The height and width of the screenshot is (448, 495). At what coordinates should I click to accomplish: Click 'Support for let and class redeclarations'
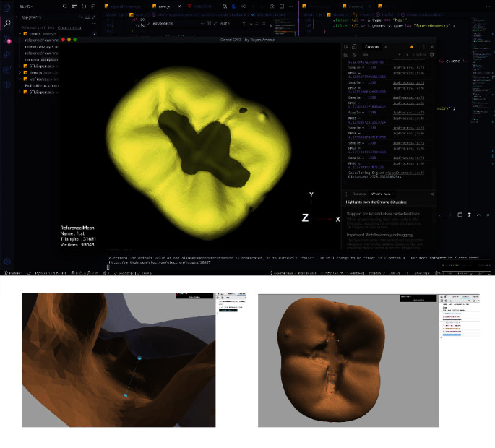click(x=383, y=214)
